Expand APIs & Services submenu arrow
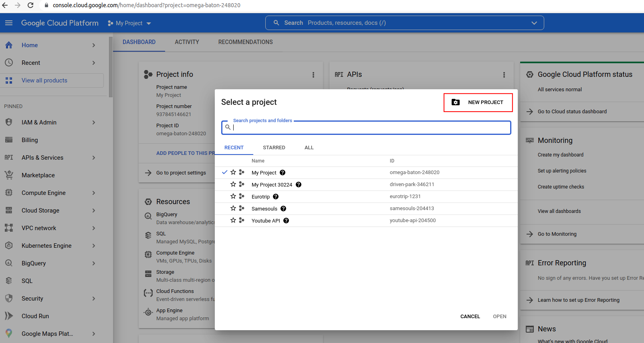Screen dimensions: 644x343 [94, 158]
